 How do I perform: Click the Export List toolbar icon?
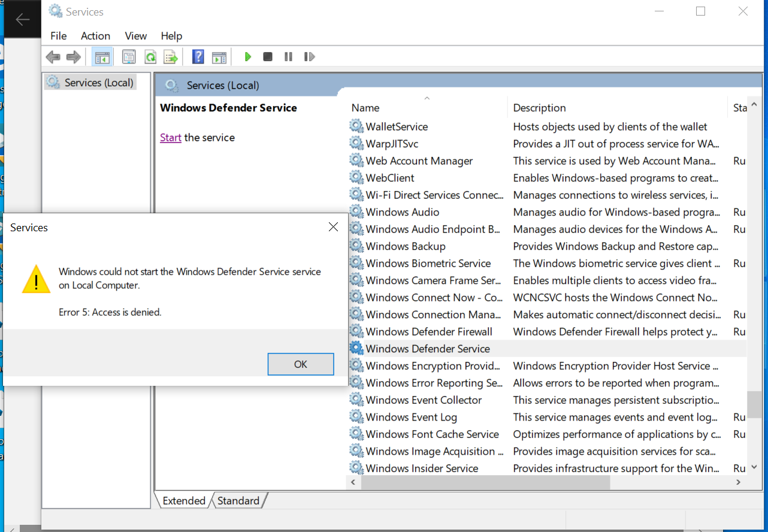(171, 57)
